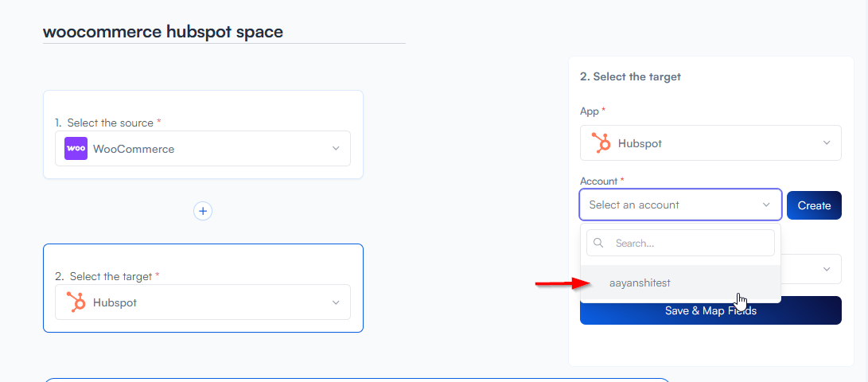Expand the Hubspot chevron in the left target card
The width and height of the screenshot is (868, 382).
pos(336,302)
